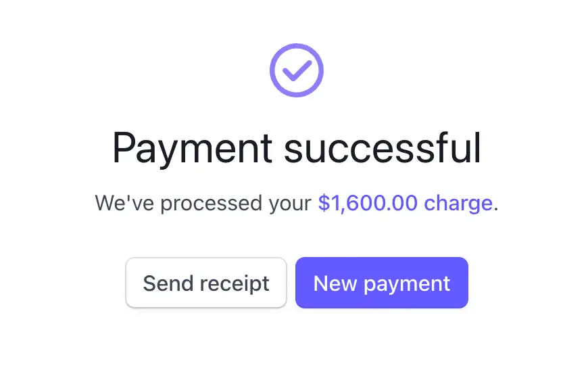The width and height of the screenshot is (588, 372).
Task: Select the Payment successful heading
Action: (296, 148)
